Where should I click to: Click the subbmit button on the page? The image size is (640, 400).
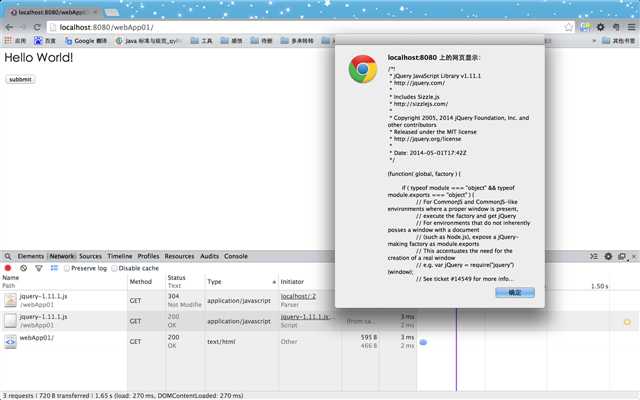click(20, 79)
